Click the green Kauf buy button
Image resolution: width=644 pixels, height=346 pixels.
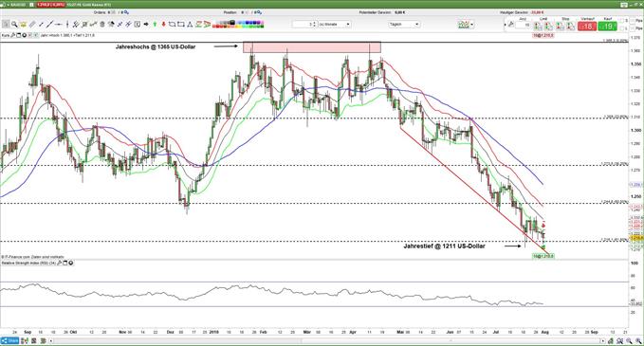[607, 27]
